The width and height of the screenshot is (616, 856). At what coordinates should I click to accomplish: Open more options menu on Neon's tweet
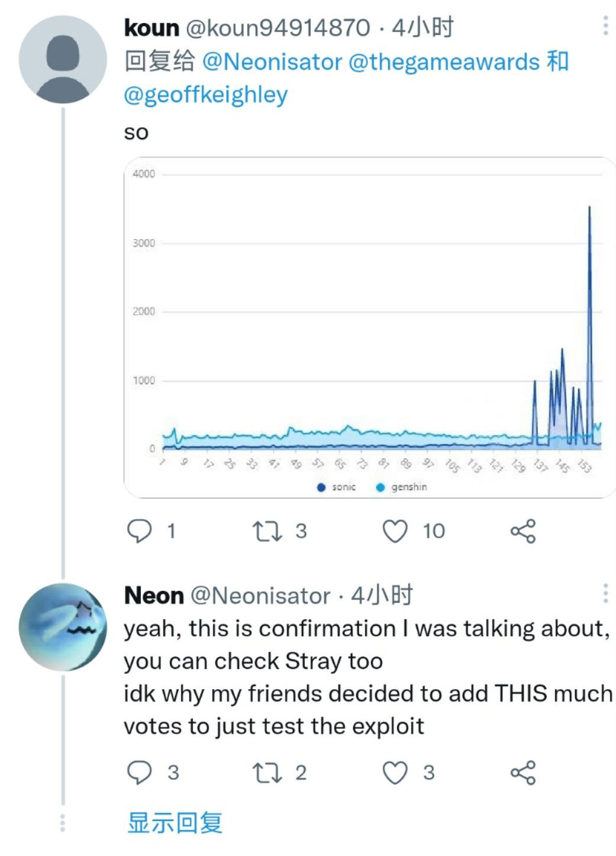[605, 593]
